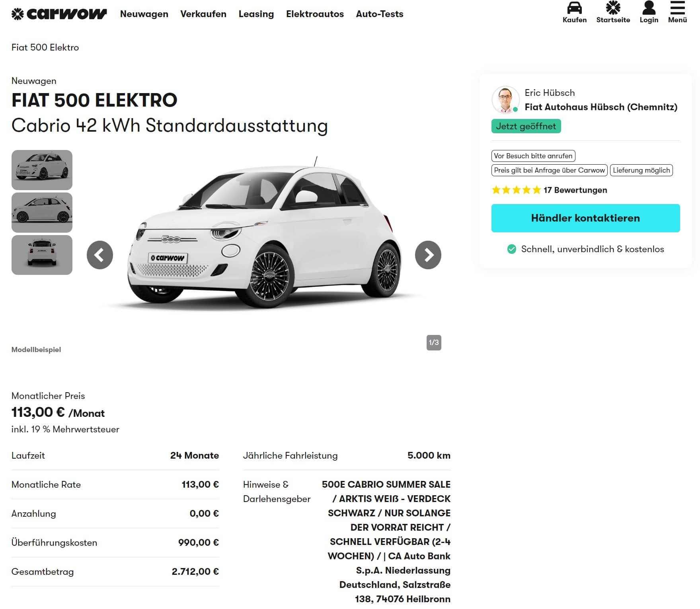
Task: Click the Jährliche Fahrleistung value 5.000 km
Action: click(429, 455)
